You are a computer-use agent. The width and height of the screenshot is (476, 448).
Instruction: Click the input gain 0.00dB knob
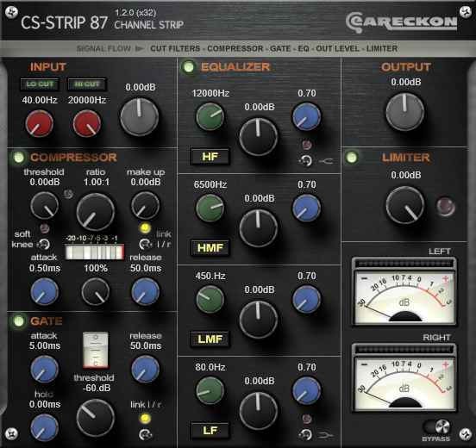(140, 117)
